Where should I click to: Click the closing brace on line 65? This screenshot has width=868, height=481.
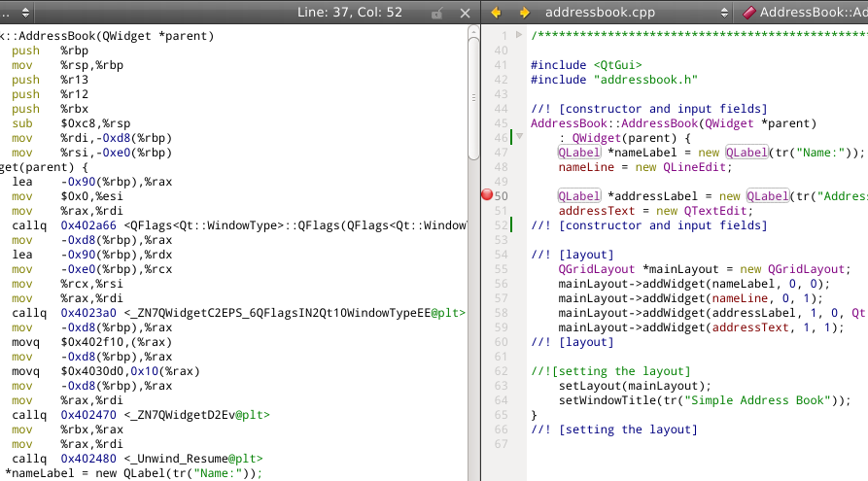click(535, 415)
